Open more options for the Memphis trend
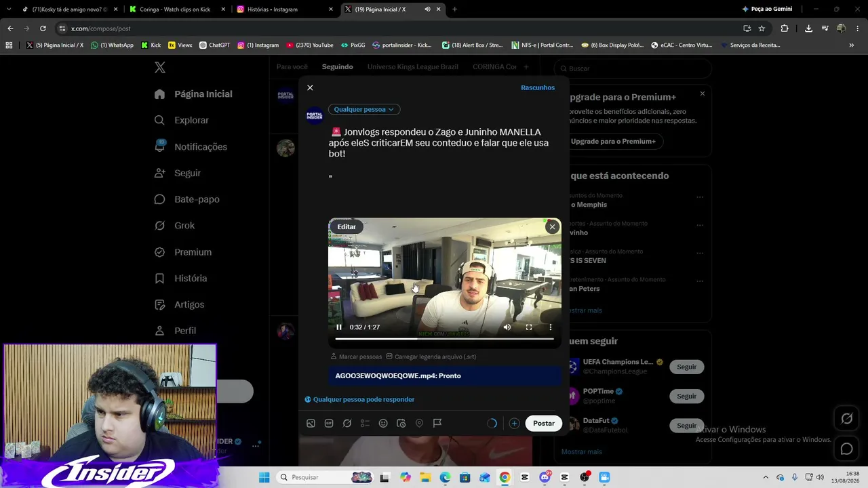This screenshot has height=488, width=868. pos(700,197)
